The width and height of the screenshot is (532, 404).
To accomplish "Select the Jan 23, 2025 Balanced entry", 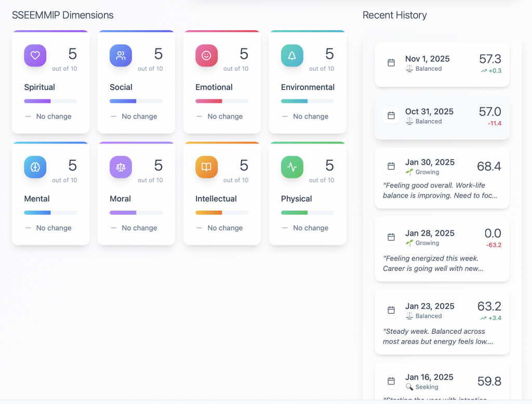I will [442, 322].
